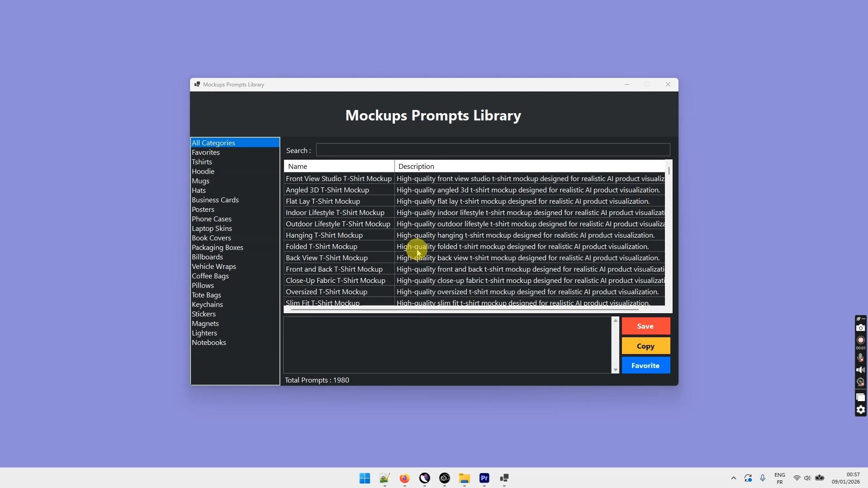Open Adobe Premiere Pro from taskbar
This screenshot has height=488, width=868.
tap(484, 478)
